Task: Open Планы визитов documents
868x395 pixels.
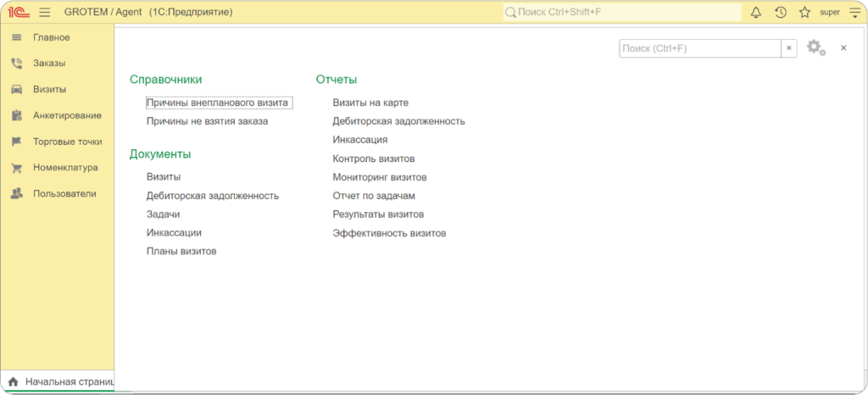Action: tap(181, 251)
